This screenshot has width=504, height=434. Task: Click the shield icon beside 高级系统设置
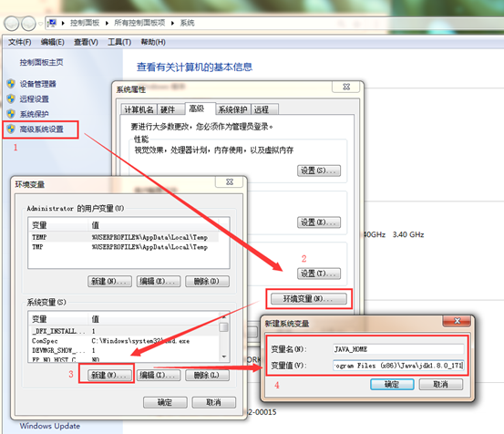pyautogui.click(x=11, y=129)
